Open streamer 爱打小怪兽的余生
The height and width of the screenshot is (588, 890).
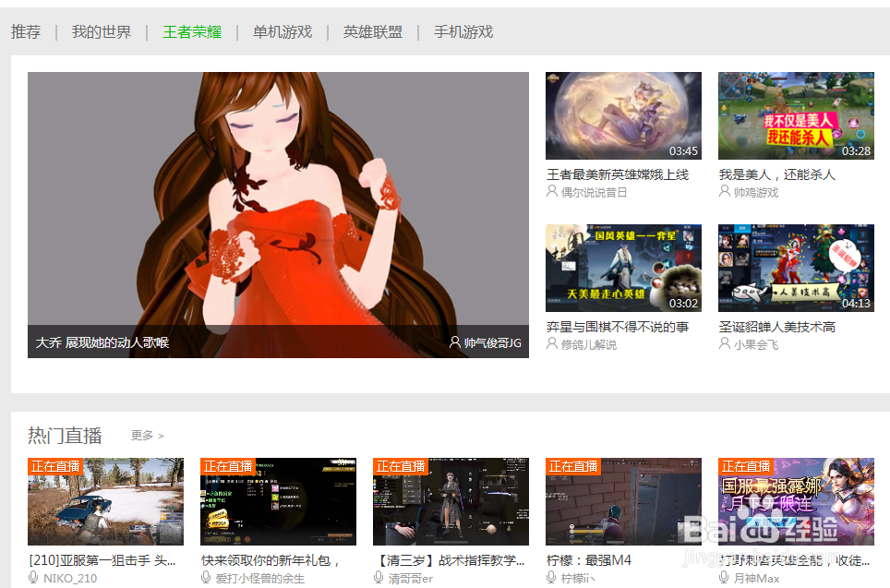point(260,579)
